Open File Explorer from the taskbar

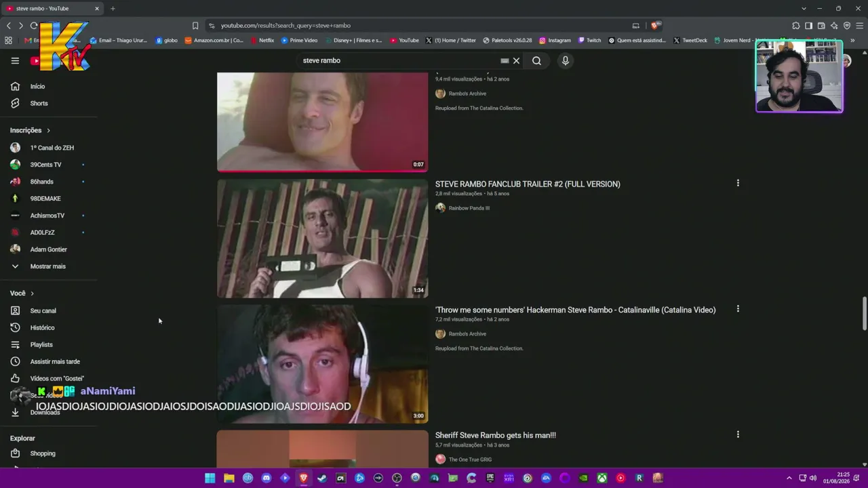coord(229,478)
